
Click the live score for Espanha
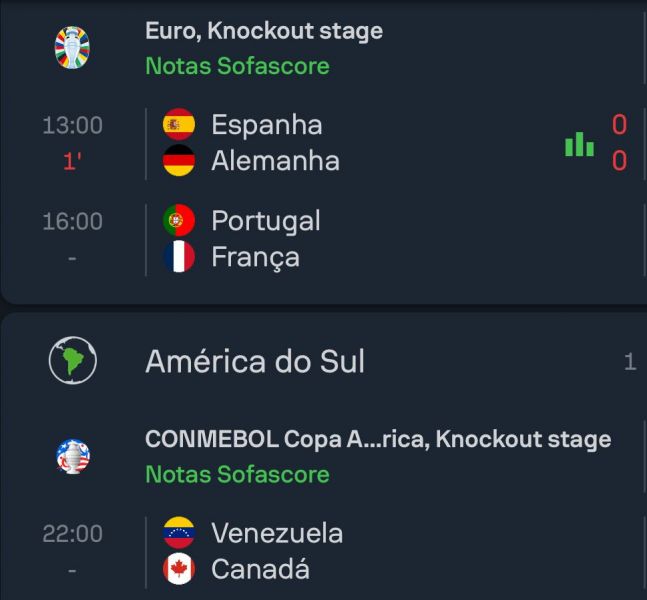point(619,125)
